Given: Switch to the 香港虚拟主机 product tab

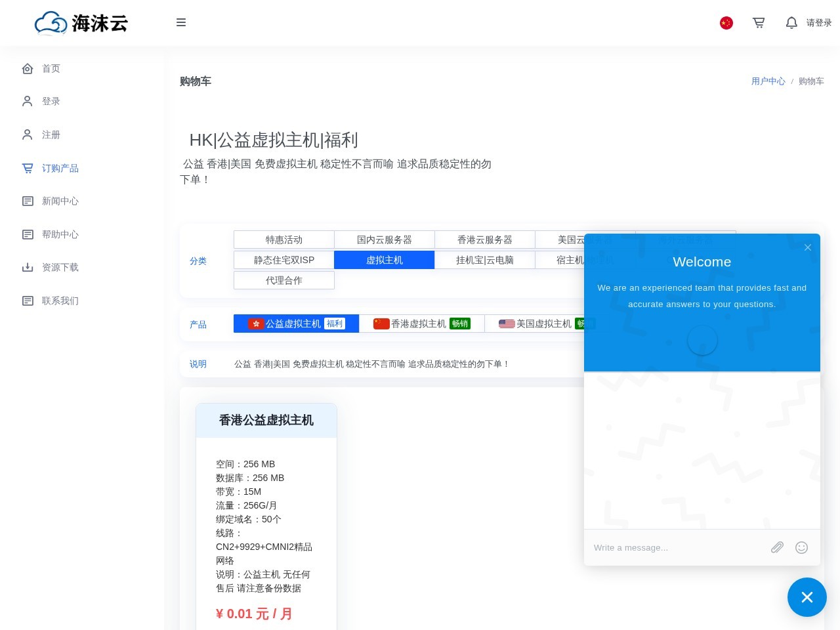Looking at the screenshot, I should pyautogui.click(x=421, y=324).
